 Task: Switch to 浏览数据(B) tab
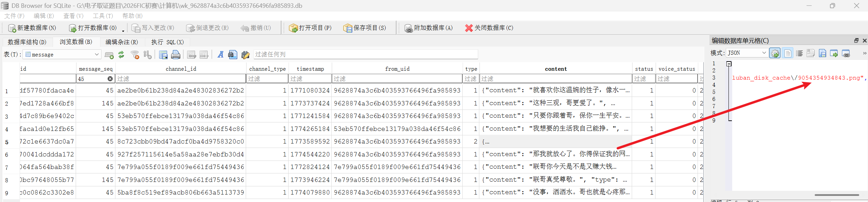pos(76,42)
